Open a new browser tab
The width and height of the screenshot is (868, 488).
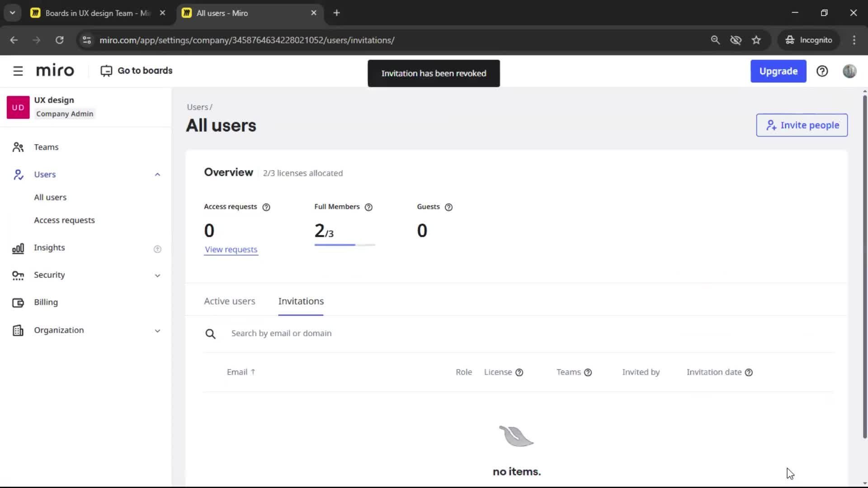pyautogui.click(x=336, y=13)
